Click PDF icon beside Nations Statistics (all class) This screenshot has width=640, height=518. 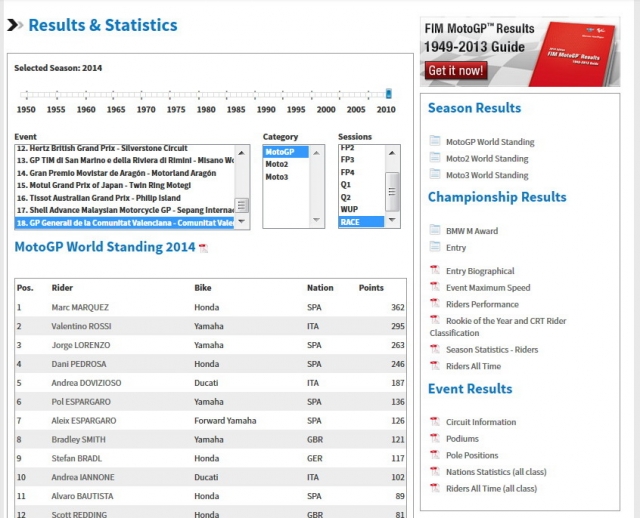pyautogui.click(x=435, y=471)
